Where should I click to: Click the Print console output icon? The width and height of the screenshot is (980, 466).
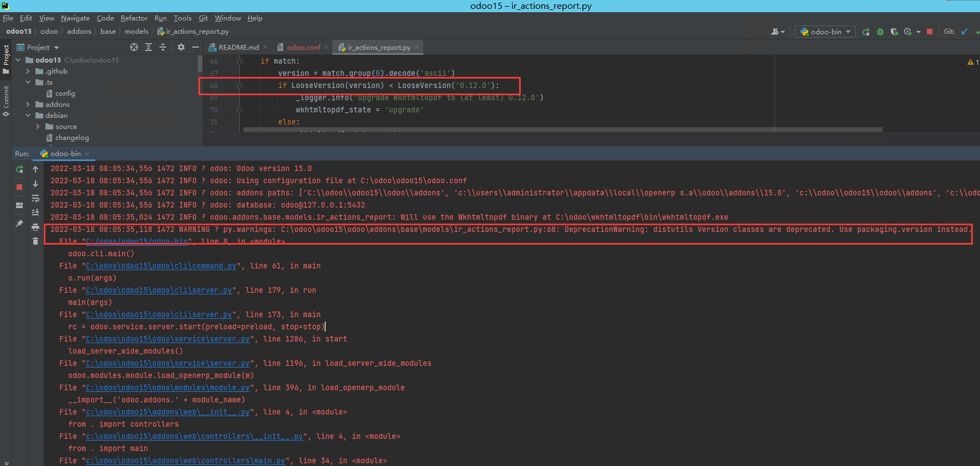point(35,227)
